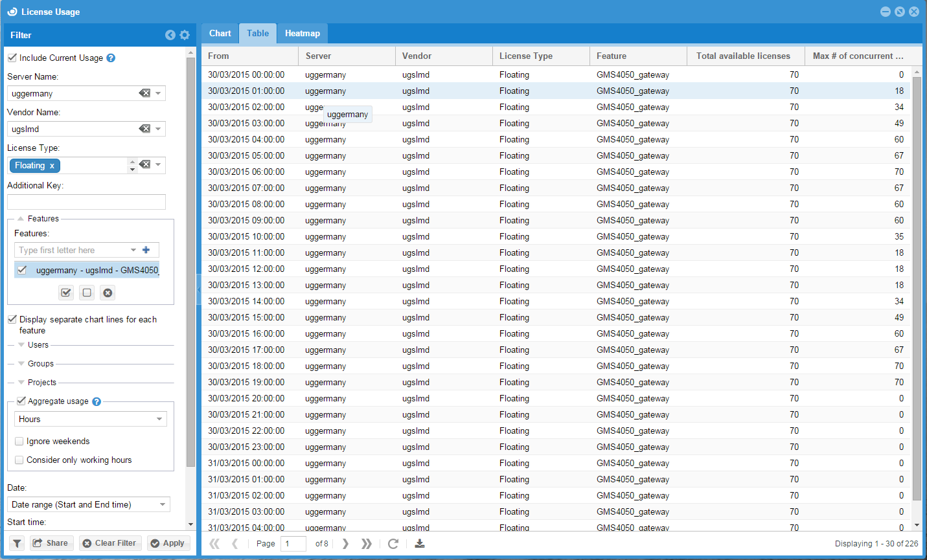This screenshot has height=560, width=927.
Task: Enable Consider only working hours
Action: pos(19,460)
